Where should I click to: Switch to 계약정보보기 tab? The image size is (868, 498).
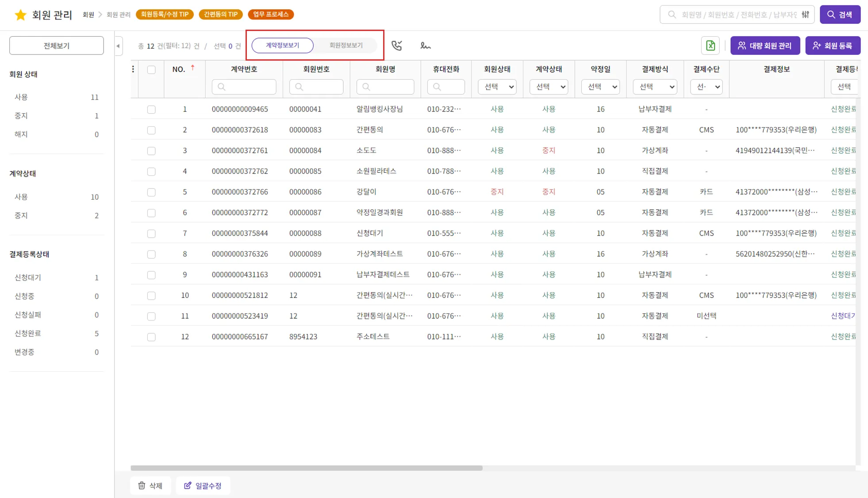282,45
